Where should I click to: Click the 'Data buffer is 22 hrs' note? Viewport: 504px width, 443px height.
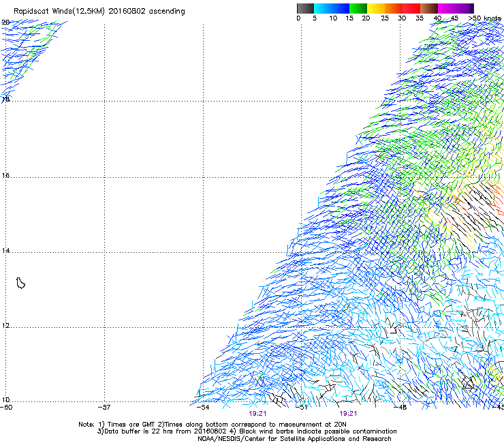(x=162, y=431)
